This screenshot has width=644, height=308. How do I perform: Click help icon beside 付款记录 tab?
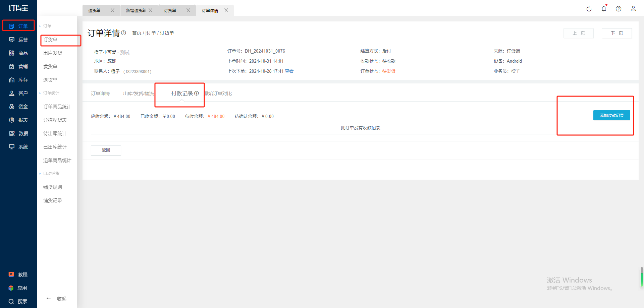coord(197,94)
